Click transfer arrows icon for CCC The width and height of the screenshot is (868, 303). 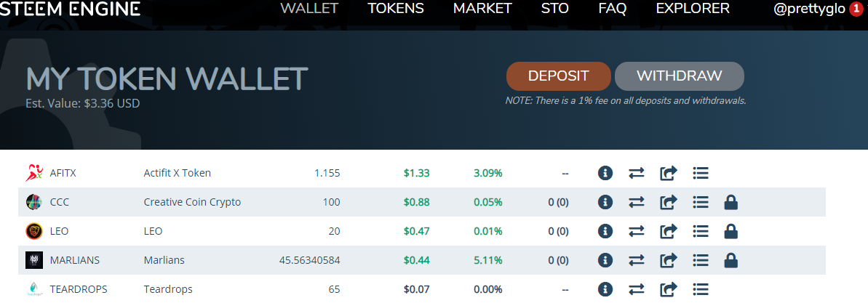(637, 203)
